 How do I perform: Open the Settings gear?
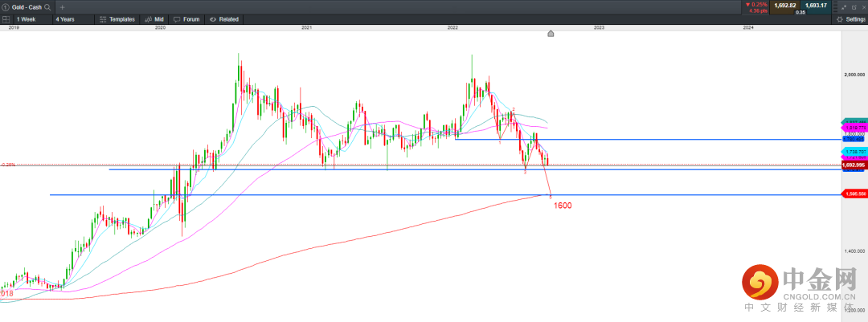coord(850,18)
